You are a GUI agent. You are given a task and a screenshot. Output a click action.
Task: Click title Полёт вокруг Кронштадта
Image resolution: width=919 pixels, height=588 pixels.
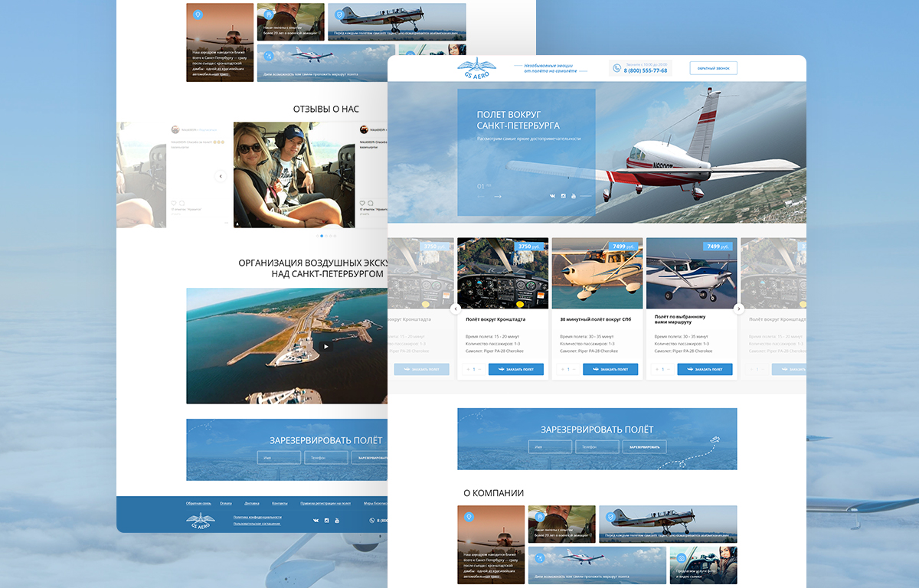click(x=495, y=318)
